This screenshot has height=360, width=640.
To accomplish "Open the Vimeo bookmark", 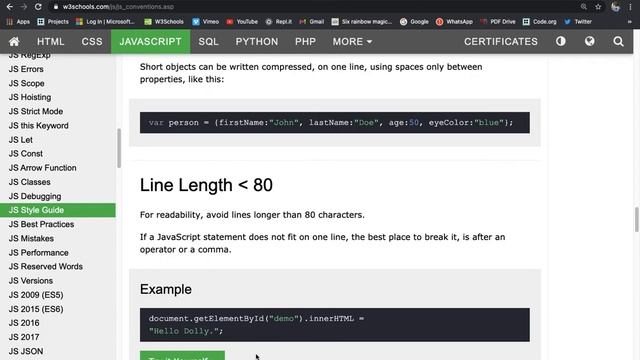I will coord(206,22).
